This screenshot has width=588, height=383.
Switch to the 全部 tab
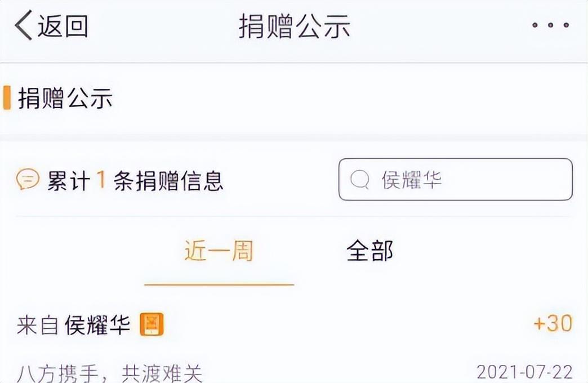tap(369, 251)
